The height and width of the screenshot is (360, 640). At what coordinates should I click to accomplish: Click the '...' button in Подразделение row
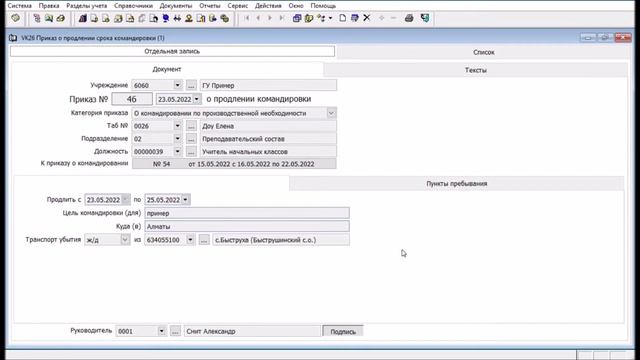coord(191,139)
